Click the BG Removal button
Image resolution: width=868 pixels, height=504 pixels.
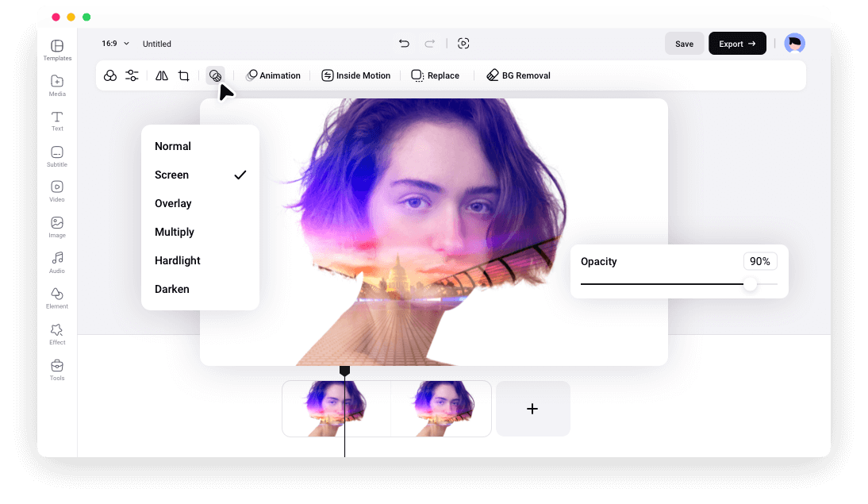pyautogui.click(x=518, y=75)
